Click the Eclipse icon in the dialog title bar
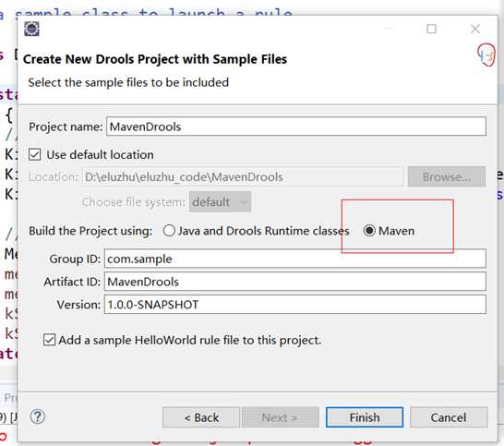 coord(31,29)
